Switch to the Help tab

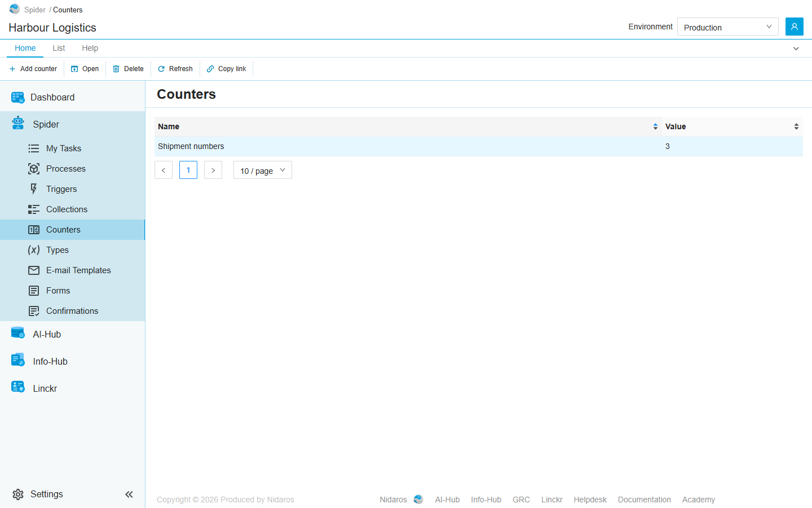tap(90, 48)
